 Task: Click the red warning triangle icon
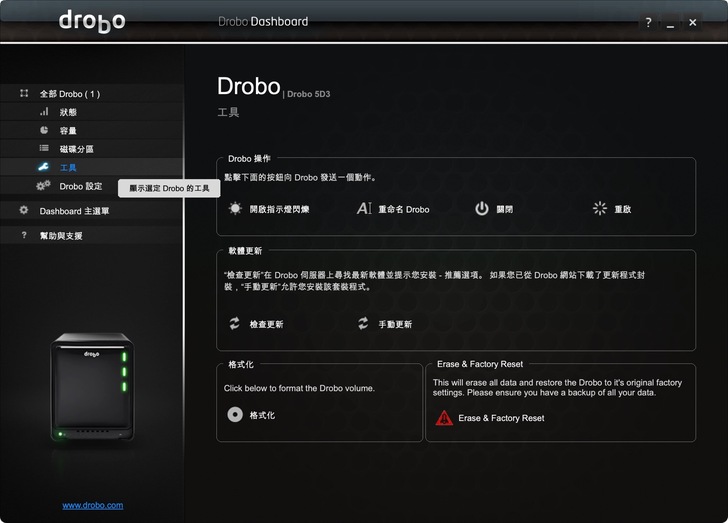pyautogui.click(x=444, y=418)
